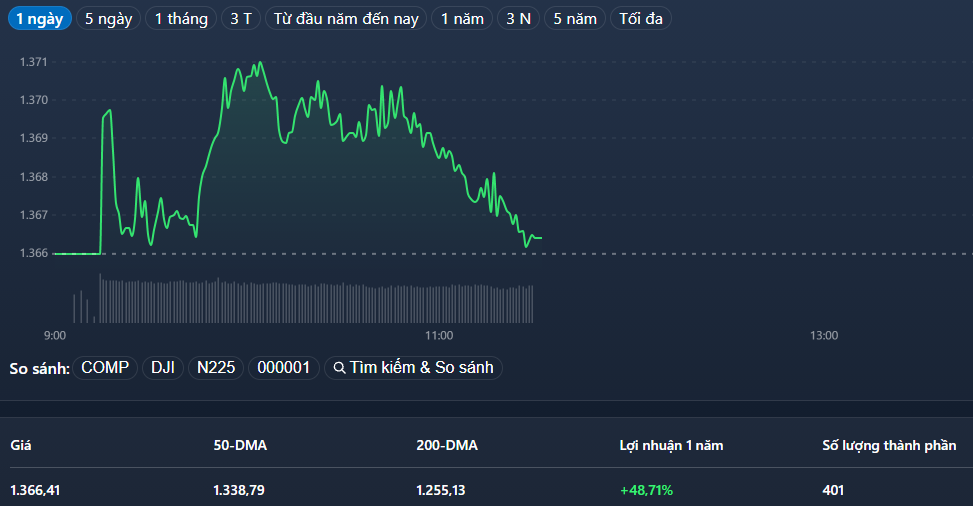
Task: Click the 1.368 y-axis label
Action: [x=34, y=177]
